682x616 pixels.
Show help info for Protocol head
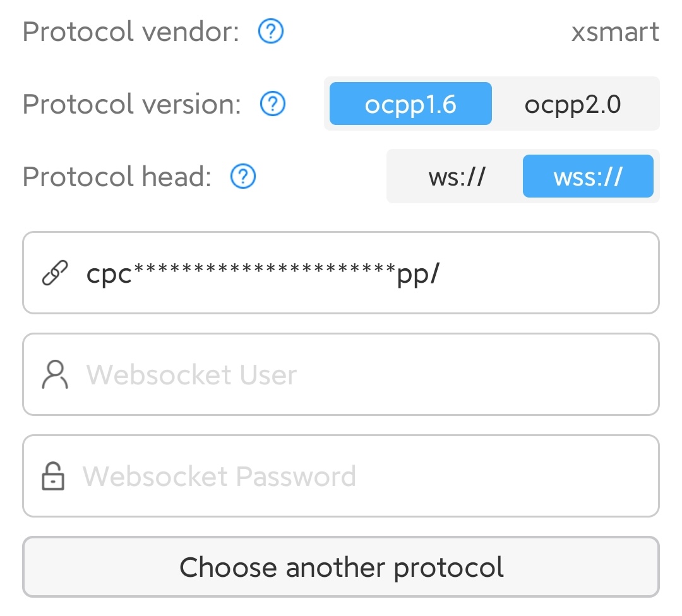(243, 177)
